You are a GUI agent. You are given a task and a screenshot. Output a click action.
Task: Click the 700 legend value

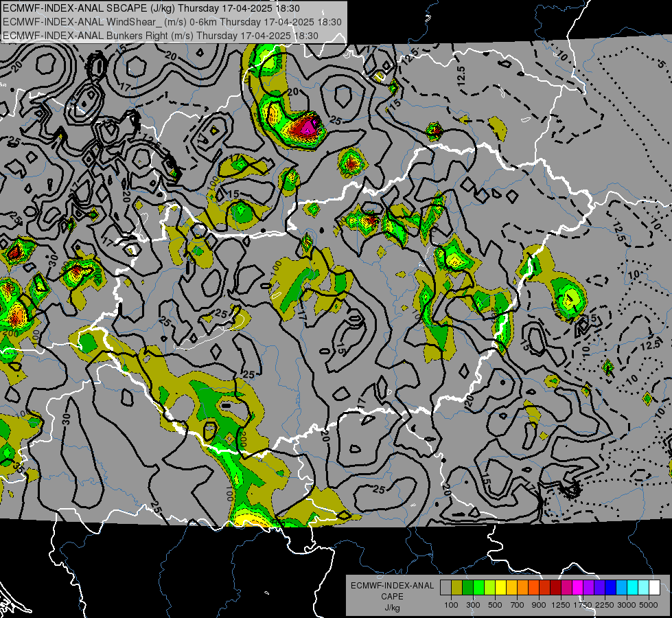pos(518,605)
